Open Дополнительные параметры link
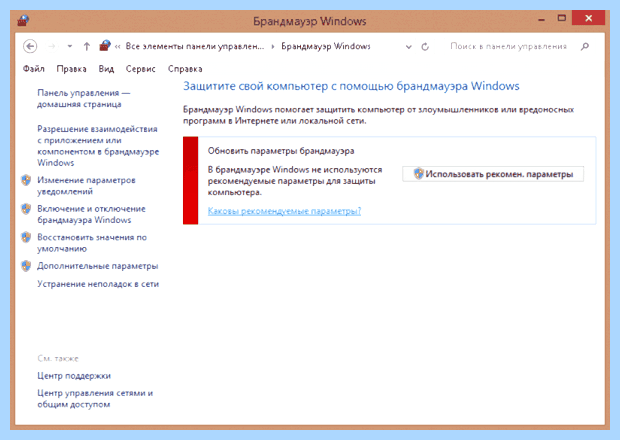This screenshot has height=440, width=620. tap(98, 266)
